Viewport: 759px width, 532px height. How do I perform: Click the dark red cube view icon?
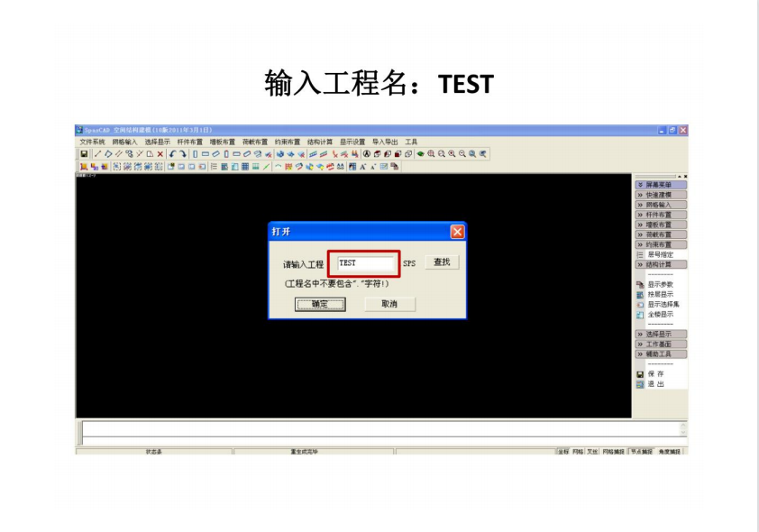click(x=398, y=154)
